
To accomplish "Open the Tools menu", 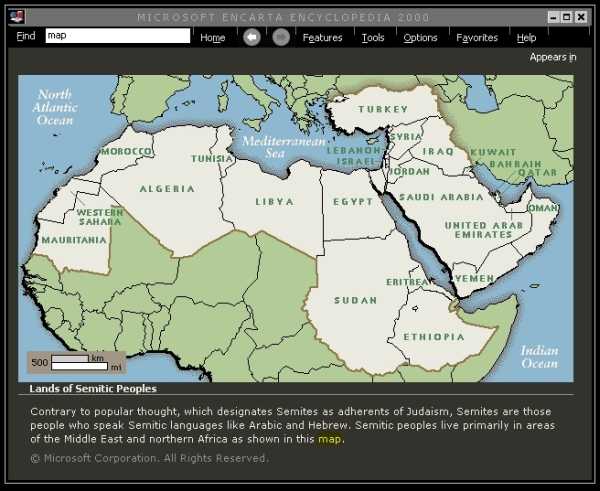I will [x=373, y=38].
